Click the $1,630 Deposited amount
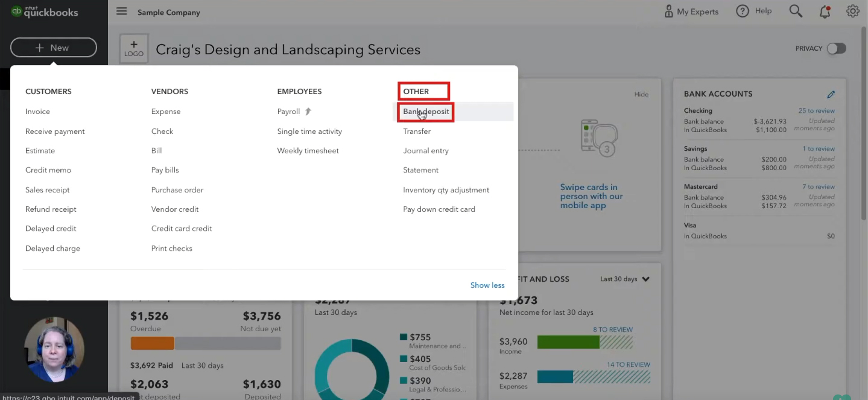 262,384
